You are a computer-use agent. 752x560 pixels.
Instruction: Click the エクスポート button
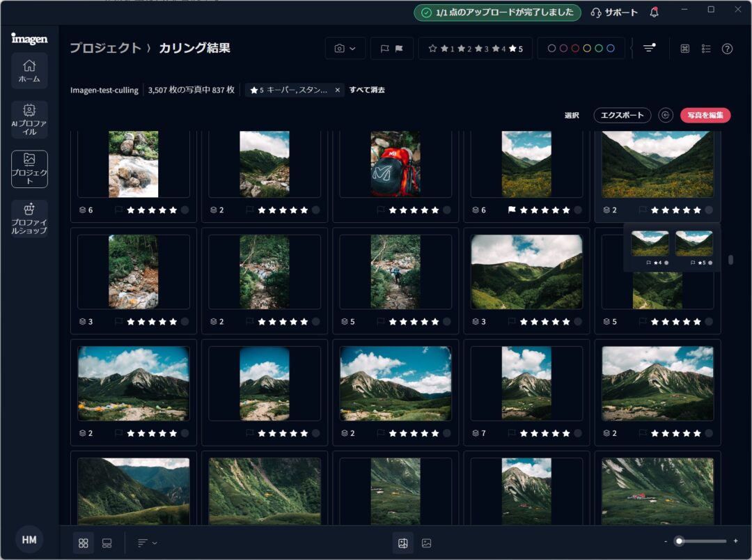point(622,115)
